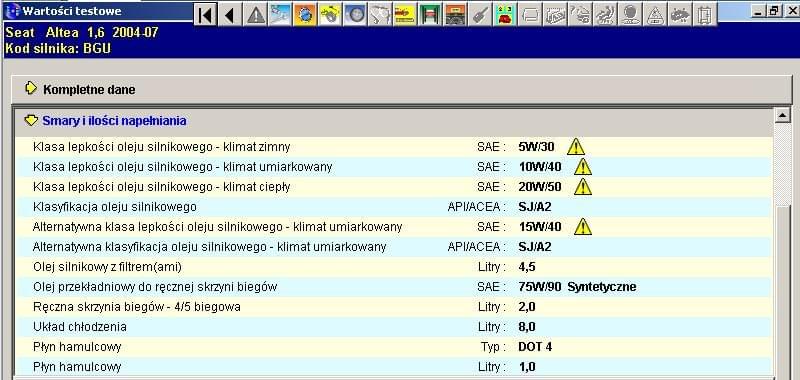Viewport: 800px width, 380px height.
Task: Show warning for alternative 15W/40 oil
Action: [583, 226]
